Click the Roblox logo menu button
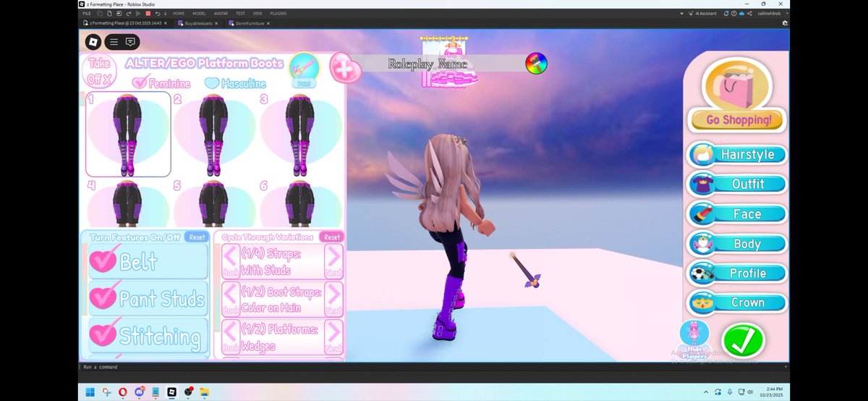 click(93, 41)
